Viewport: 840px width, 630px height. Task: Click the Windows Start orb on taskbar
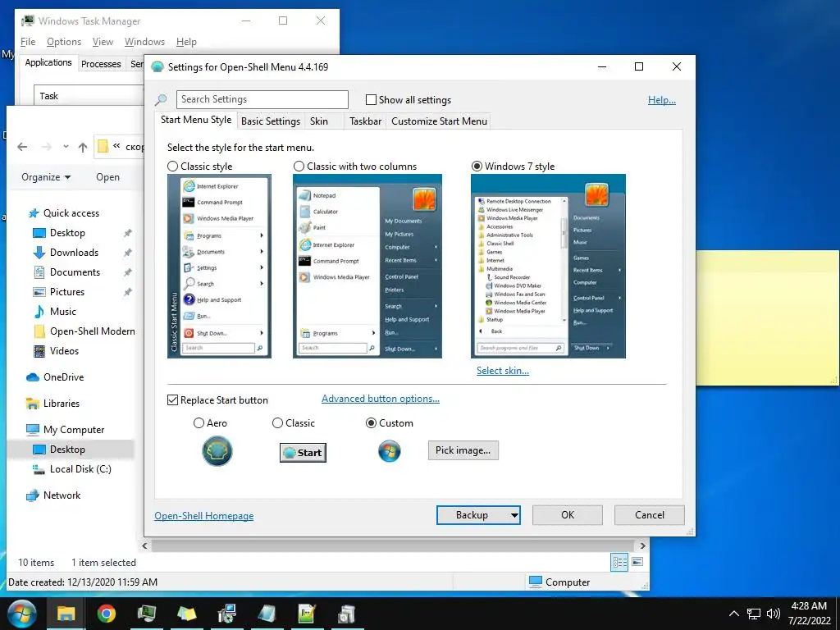(x=21, y=614)
